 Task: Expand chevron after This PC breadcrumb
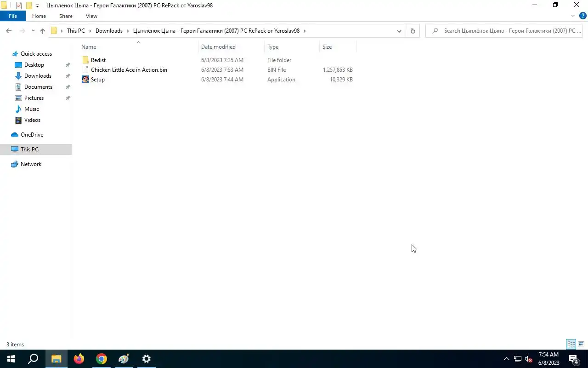(x=90, y=31)
